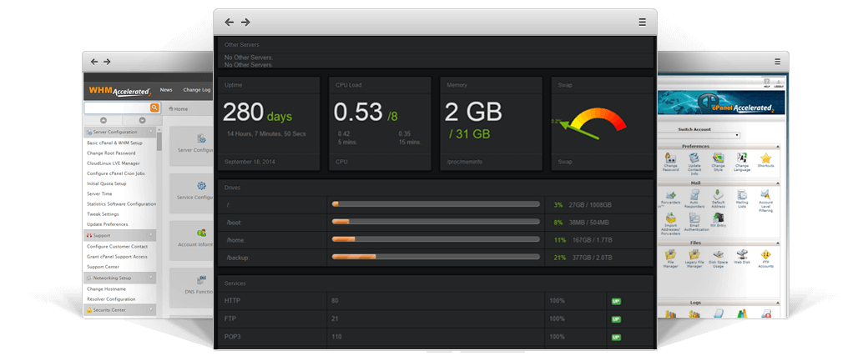The width and height of the screenshot is (868, 361).
Task: Open the Change Root Password link in WHM
Action: (111, 153)
